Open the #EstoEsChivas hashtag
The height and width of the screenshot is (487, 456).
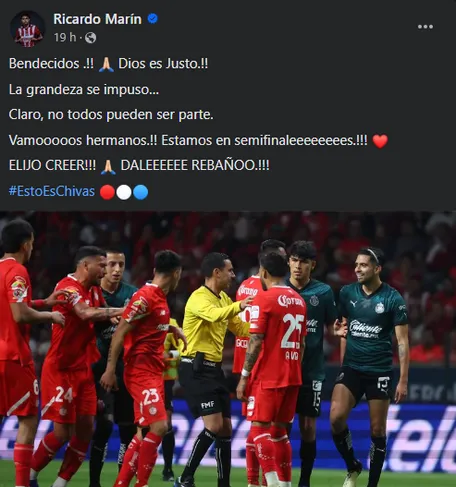[x=52, y=191]
